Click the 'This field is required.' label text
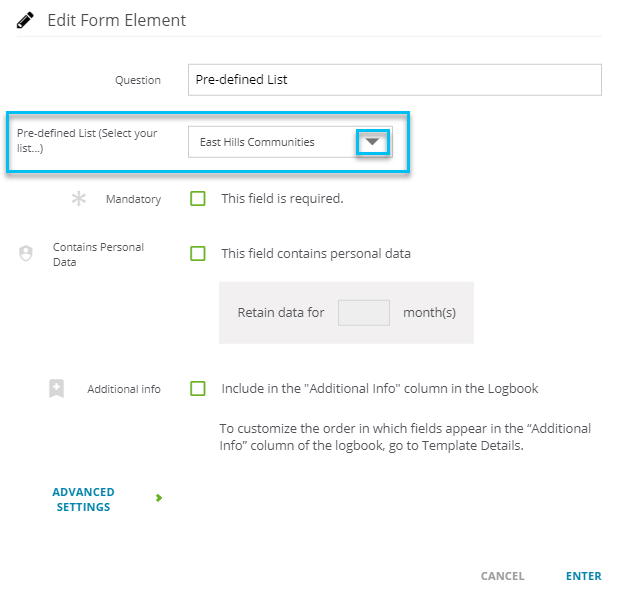The image size is (620, 599). pyautogui.click(x=282, y=198)
